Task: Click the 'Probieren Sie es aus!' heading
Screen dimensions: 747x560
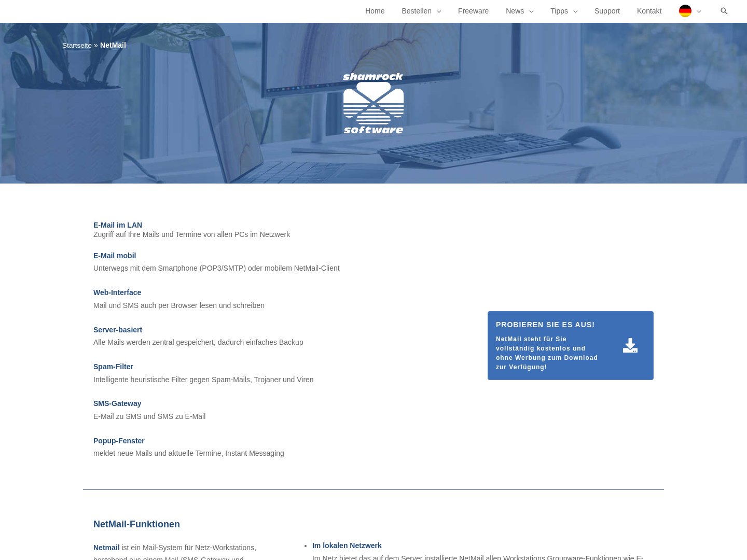Action: coord(545,325)
